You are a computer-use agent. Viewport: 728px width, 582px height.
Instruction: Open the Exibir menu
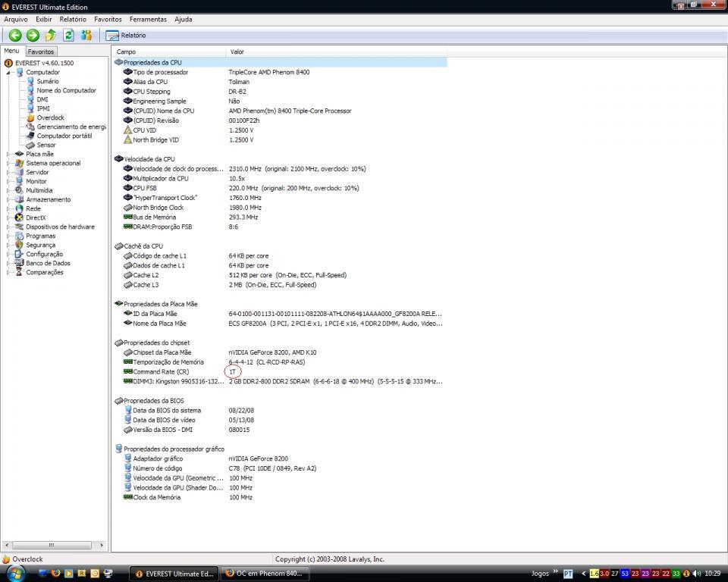point(44,20)
